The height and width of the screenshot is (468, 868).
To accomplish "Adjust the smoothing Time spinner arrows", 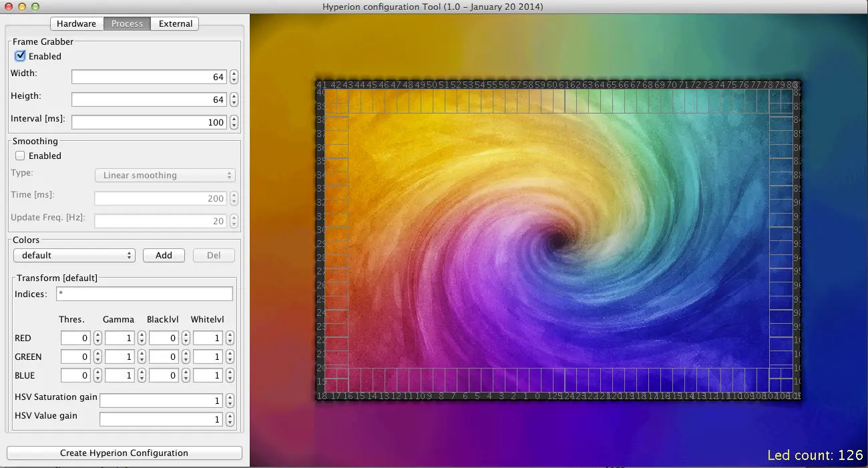I will point(234,198).
